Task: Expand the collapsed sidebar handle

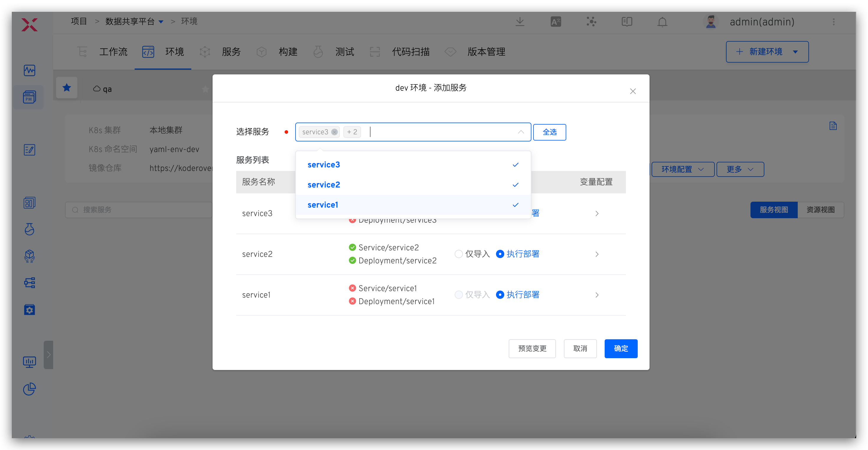Action: pos(48,355)
